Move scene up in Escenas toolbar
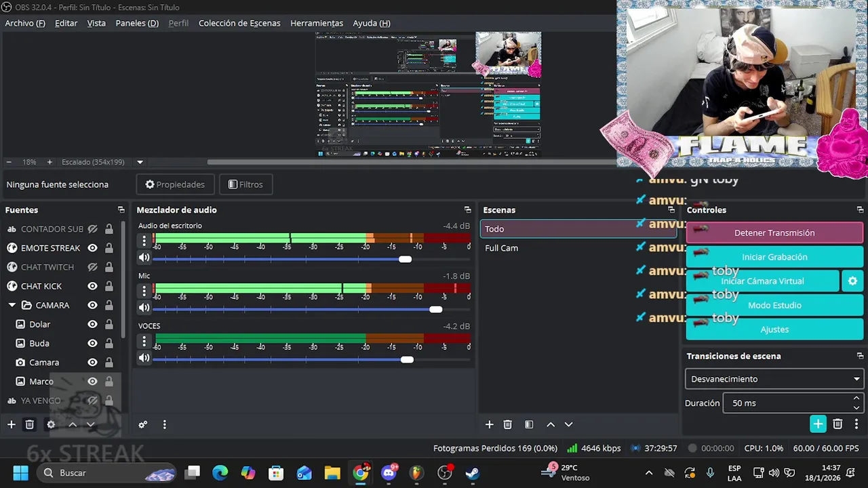 click(x=551, y=424)
